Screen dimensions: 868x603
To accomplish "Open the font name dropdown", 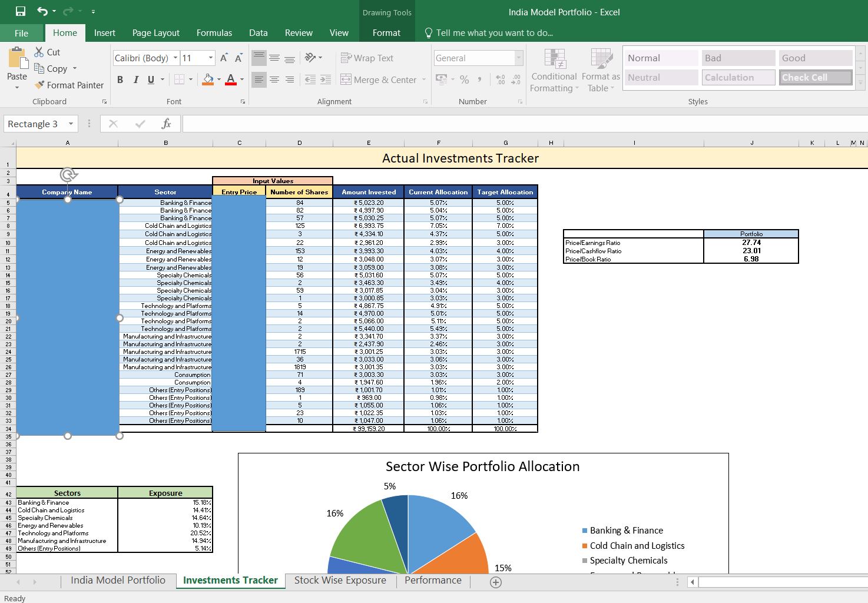I will tap(175, 58).
